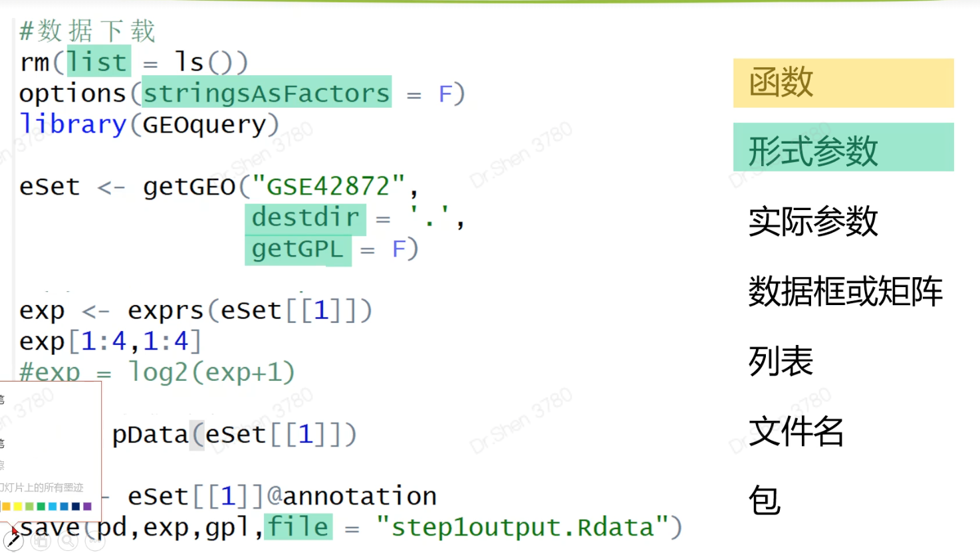Select the purple ink color swatch
Image resolution: width=980 pixels, height=553 pixels.
pos(87,506)
